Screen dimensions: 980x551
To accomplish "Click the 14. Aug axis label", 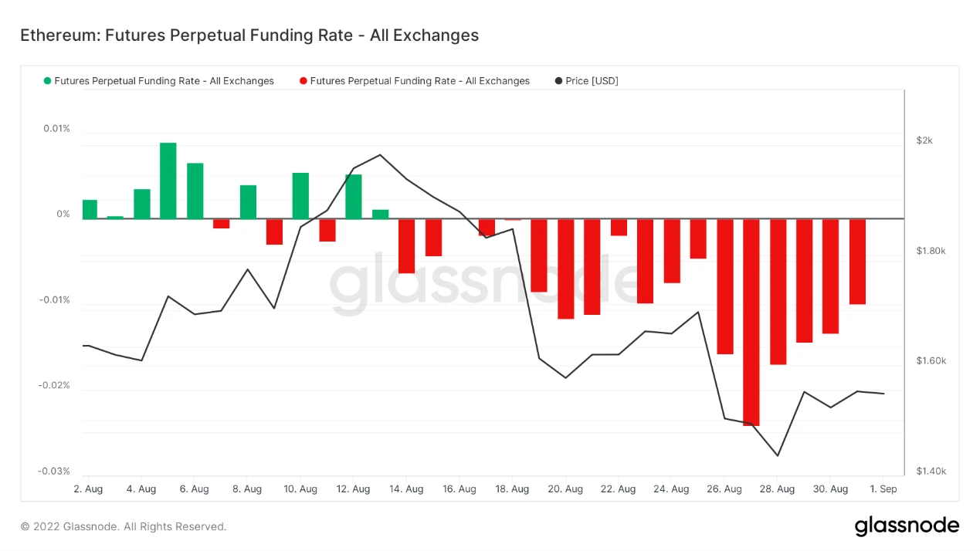I will pos(406,489).
